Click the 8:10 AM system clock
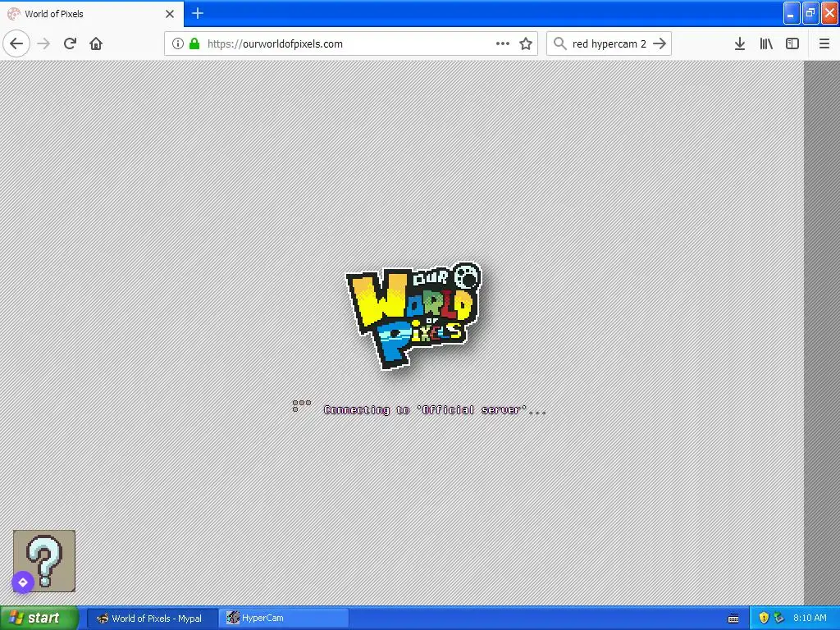 click(x=810, y=618)
